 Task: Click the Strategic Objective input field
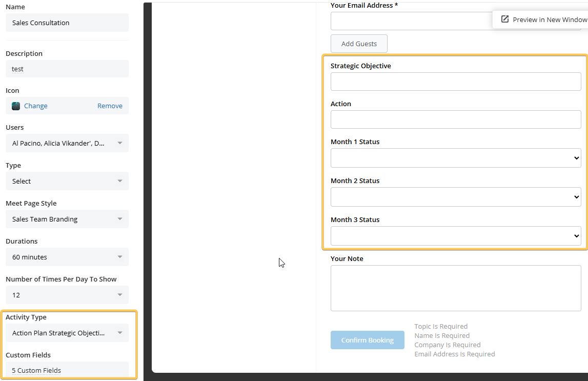point(455,82)
